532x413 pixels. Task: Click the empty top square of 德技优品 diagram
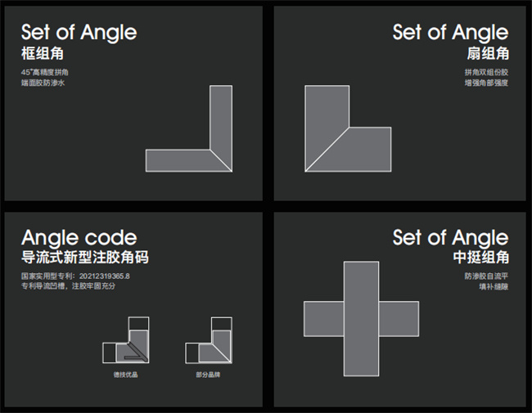click(x=138, y=324)
